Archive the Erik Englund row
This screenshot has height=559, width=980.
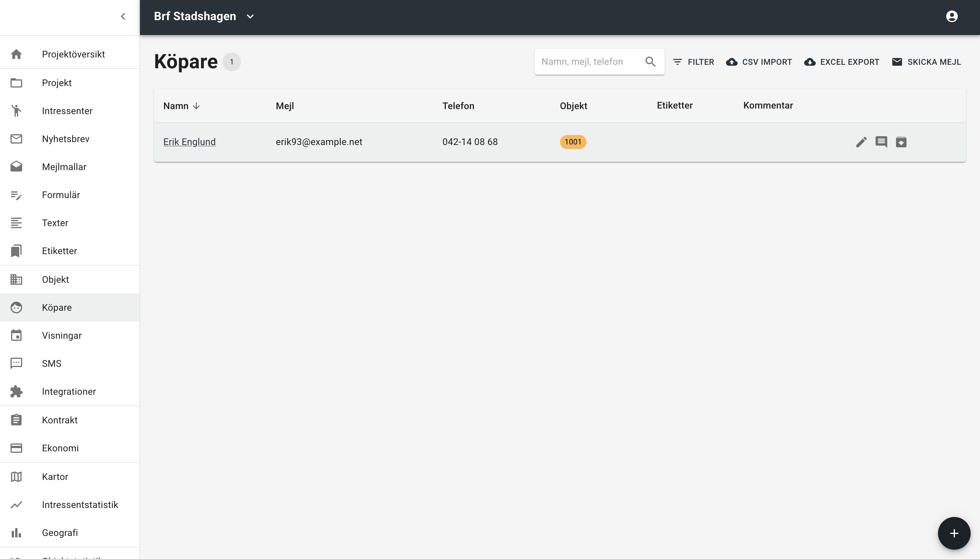coord(901,142)
